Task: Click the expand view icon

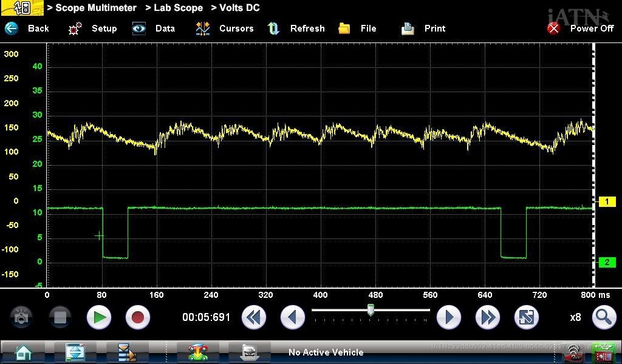Action: pyautogui.click(x=526, y=317)
